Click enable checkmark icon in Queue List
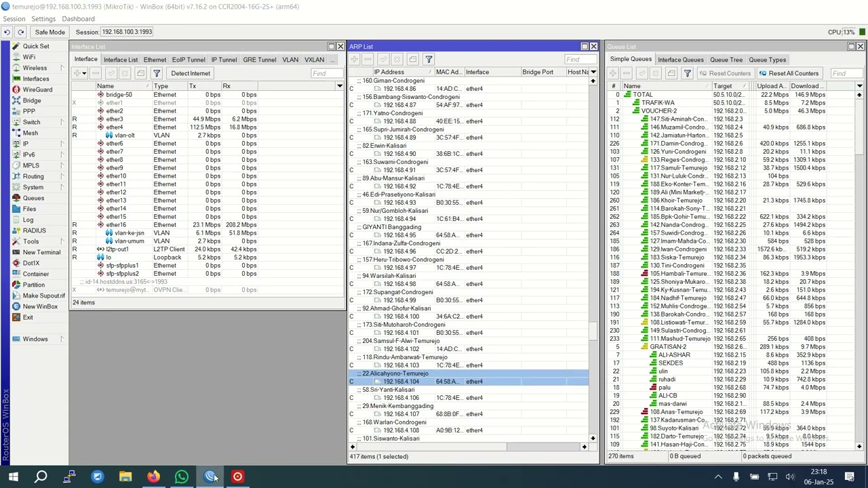The height and width of the screenshot is (488, 868). pyautogui.click(x=642, y=73)
